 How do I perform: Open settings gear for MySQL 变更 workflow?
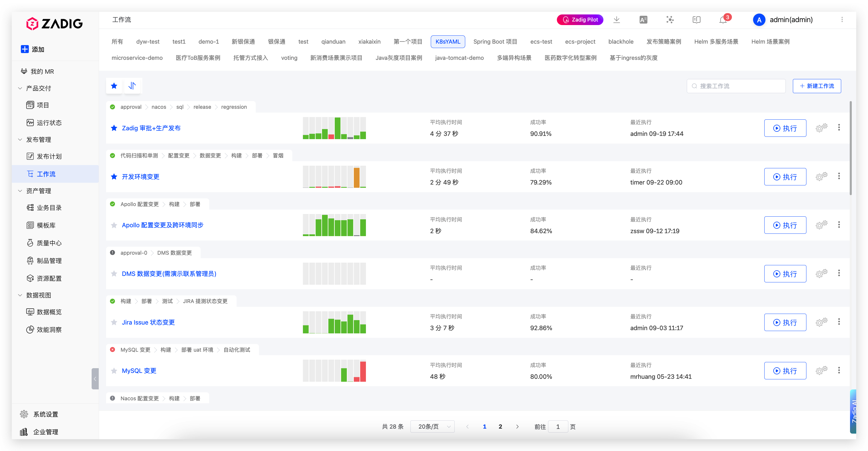click(x=821, y=371)
